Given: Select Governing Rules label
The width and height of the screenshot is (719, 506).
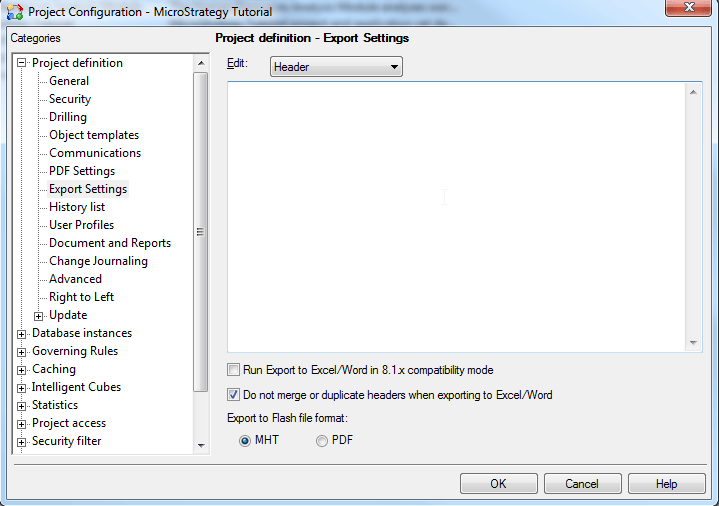Looking at the screenshot, I should click(75, 351).
